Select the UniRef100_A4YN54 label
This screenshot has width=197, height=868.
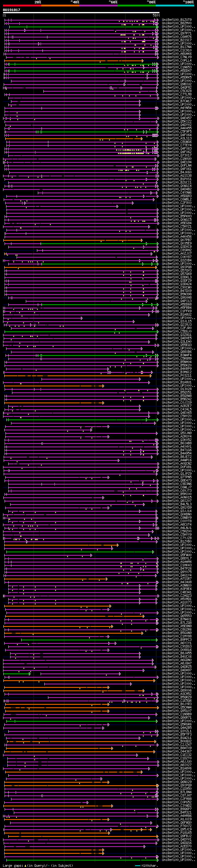tap(177, 108)
